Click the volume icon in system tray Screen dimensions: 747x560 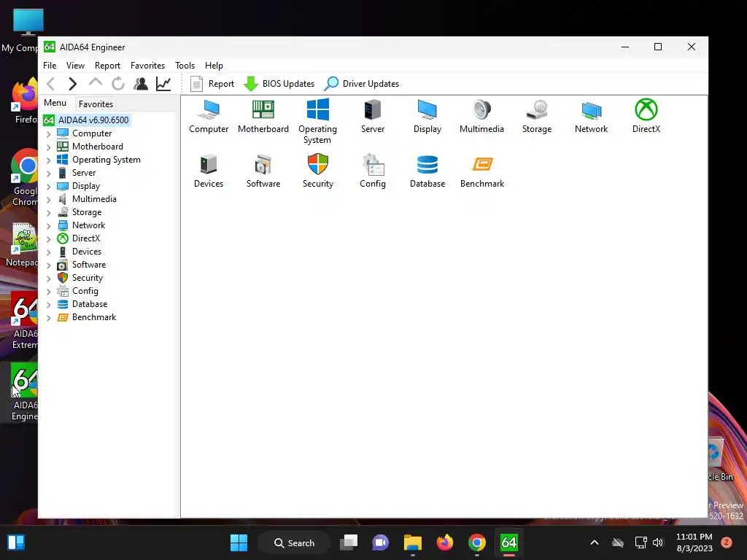[x=658, y=542]
